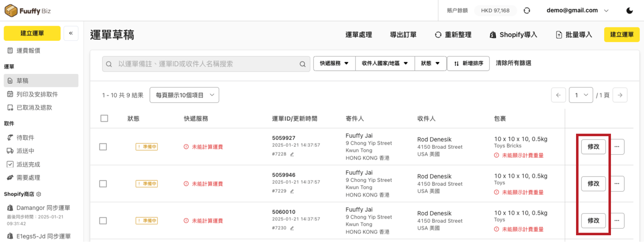Open 每頁顯示10個項目 page size dropdown
The image size is (644, 242).
(x=184, y=95)
